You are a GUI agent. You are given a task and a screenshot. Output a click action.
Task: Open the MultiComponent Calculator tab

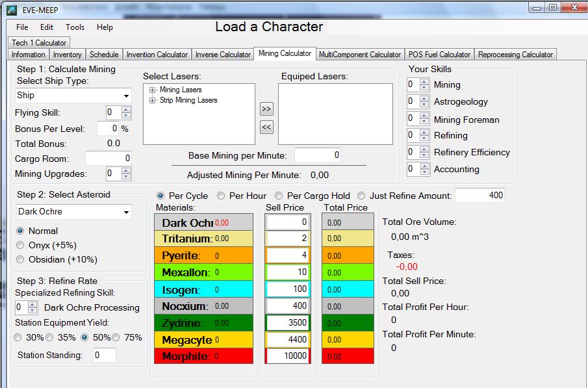click(x=360, y=55)
